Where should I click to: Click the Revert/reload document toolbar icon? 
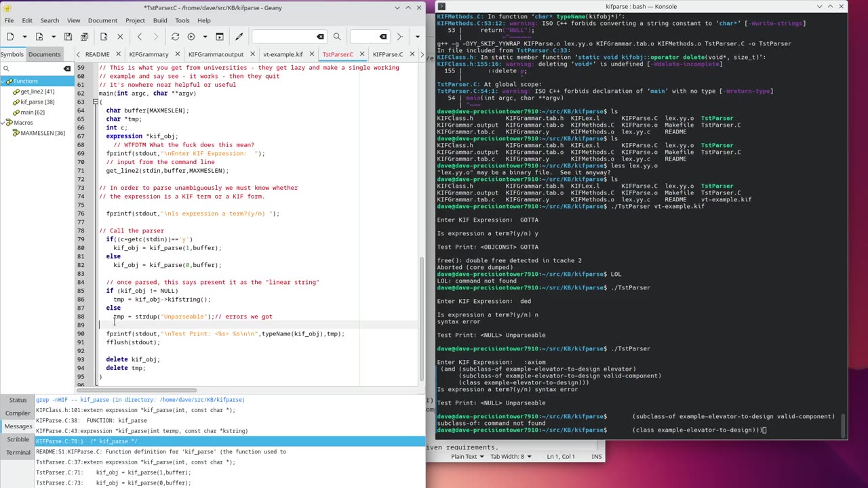(104, 37)
